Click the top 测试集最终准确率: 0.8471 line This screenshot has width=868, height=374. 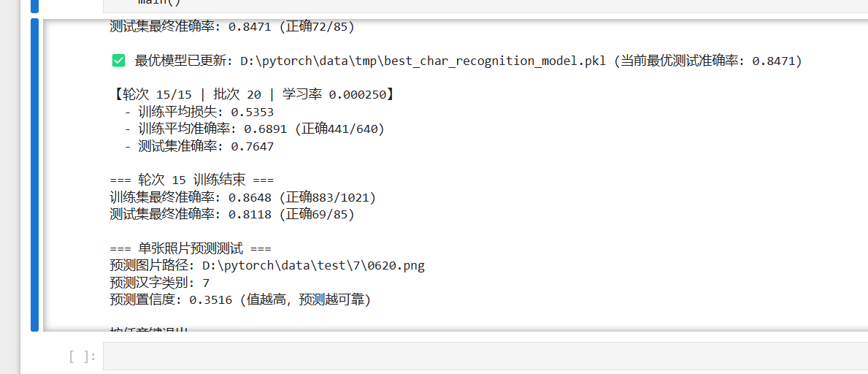tap(232, 26)
